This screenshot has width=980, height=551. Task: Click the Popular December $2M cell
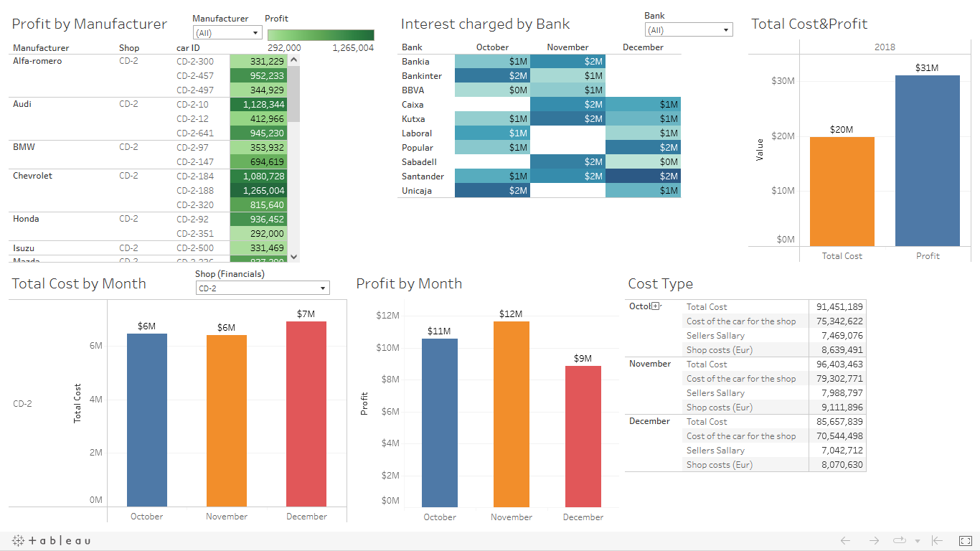(643, 148)
